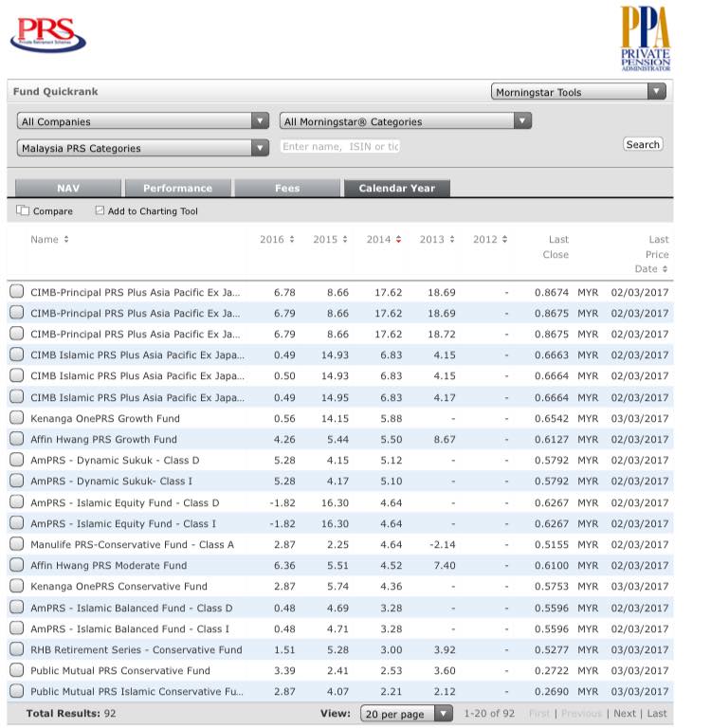Click the PRS logo

point(47,33)
